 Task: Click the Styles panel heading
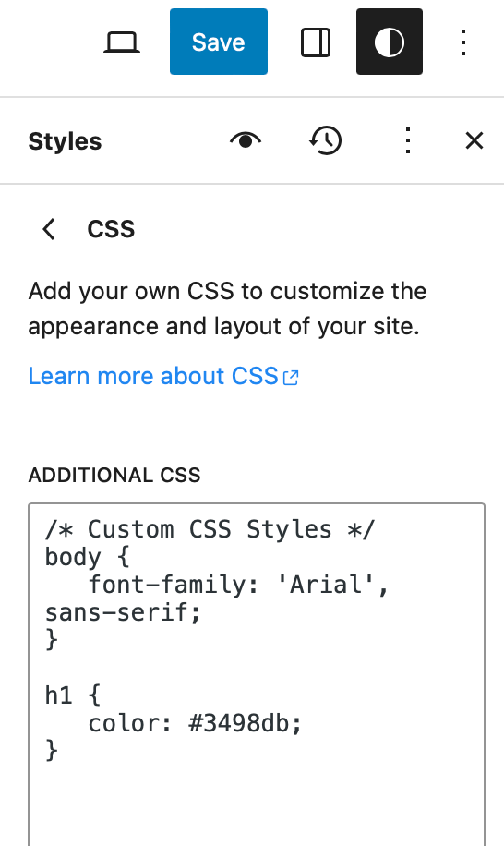(65, 141)
